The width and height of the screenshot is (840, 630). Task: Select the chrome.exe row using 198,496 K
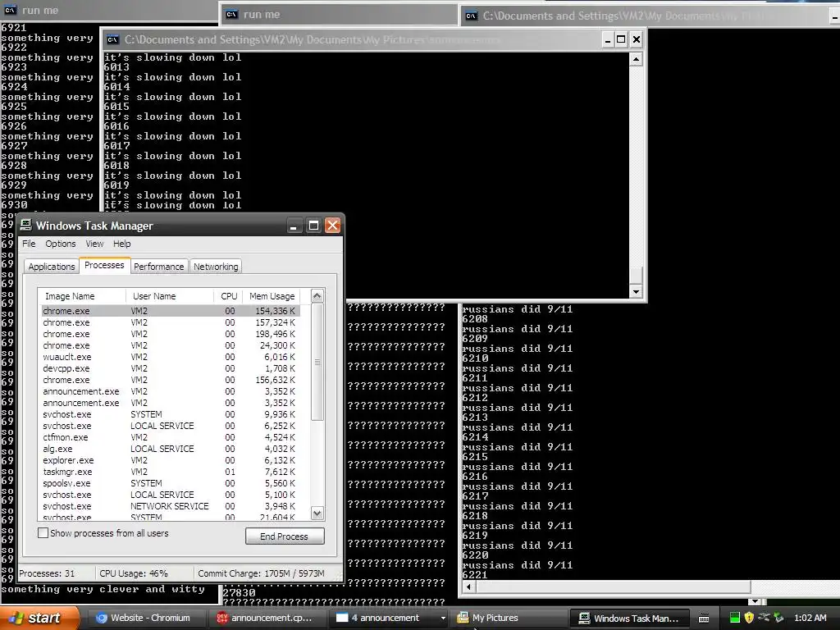click(170, 334)
